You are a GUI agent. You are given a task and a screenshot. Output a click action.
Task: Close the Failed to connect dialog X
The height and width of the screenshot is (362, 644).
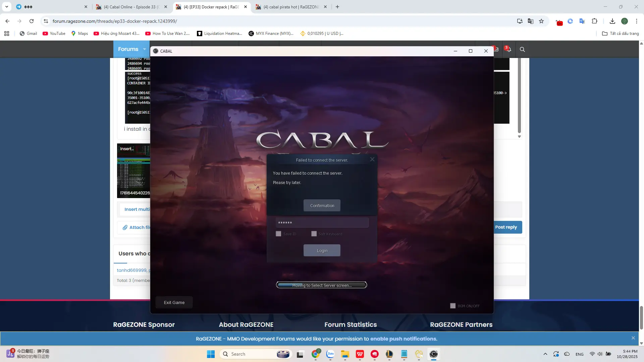[x=372, y=160]
